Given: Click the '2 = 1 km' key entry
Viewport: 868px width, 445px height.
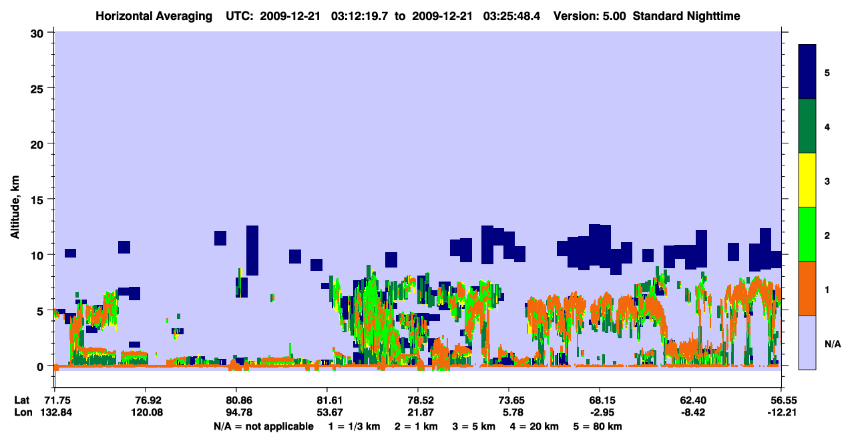Looking at the screenshot, I should click(418, 426).
